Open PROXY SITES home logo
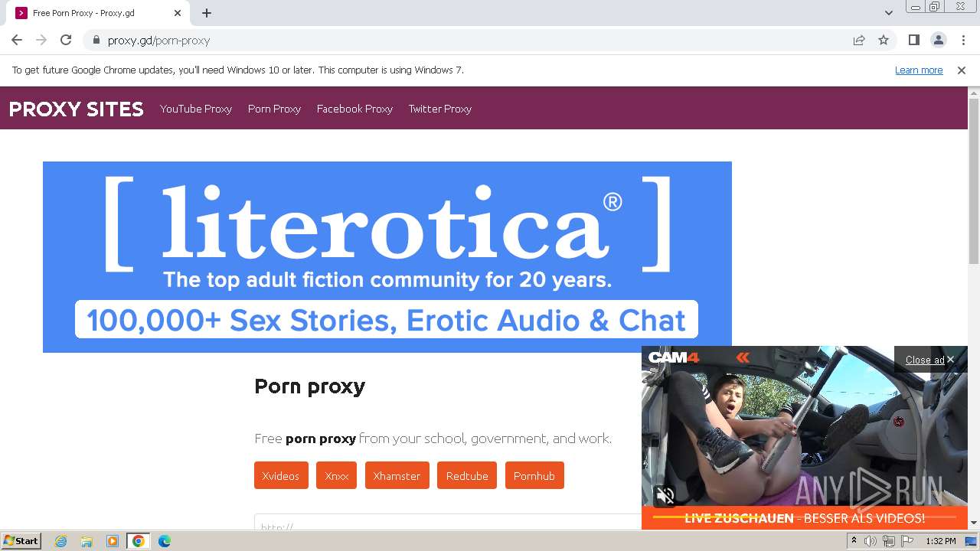This screenshot has width=980, height=551. point(77,109)
